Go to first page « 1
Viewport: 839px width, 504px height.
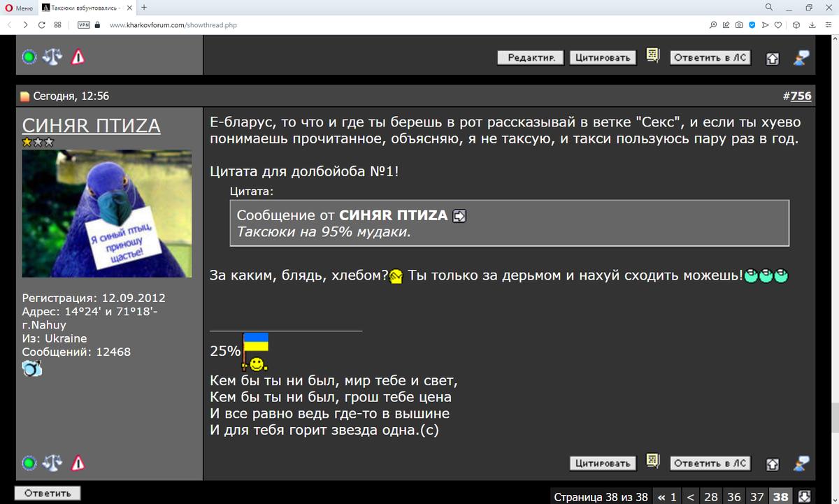[x=667, y=497]
